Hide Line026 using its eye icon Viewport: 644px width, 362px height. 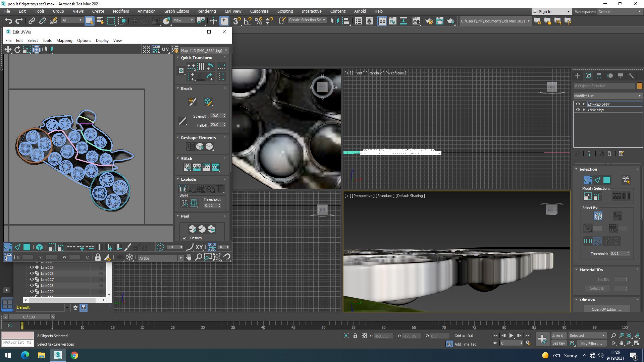coord(32,274)
